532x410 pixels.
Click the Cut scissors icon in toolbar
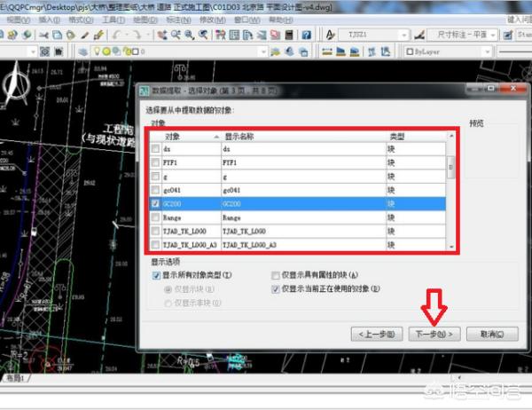click(43, 35)
